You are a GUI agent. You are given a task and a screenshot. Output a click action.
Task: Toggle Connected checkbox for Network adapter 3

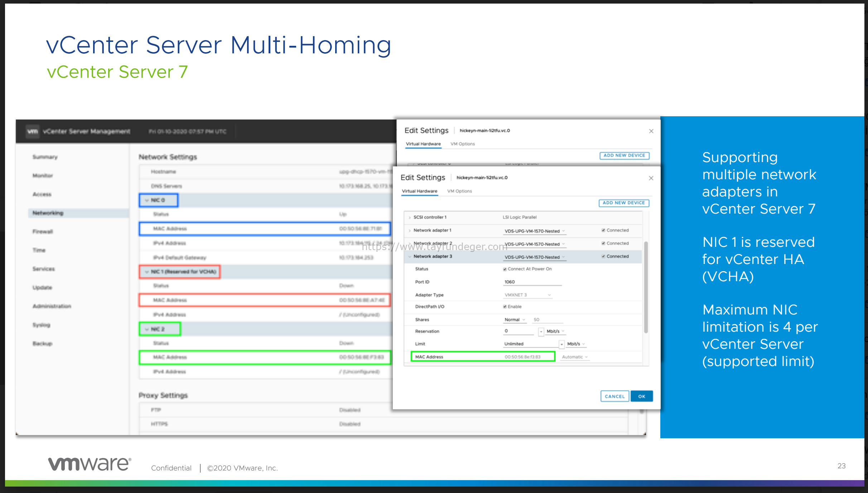[x=603, y=257]
